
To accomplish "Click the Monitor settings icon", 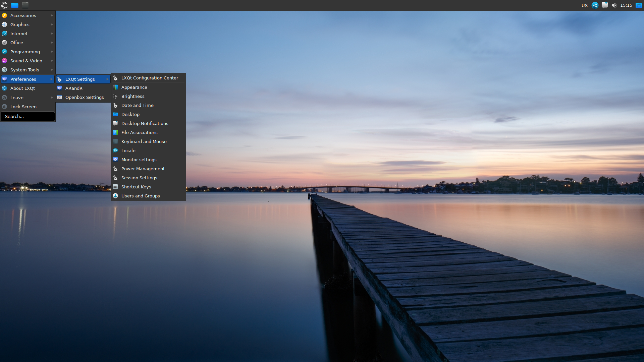I will coord(115,160).
